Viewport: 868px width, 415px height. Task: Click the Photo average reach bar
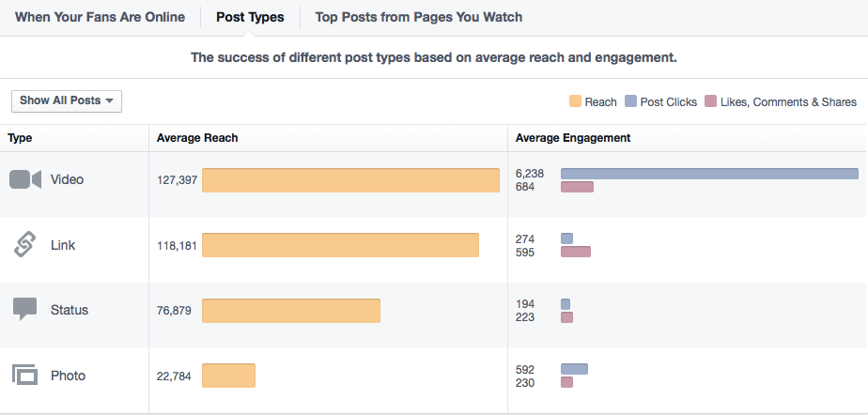(228, 376)
